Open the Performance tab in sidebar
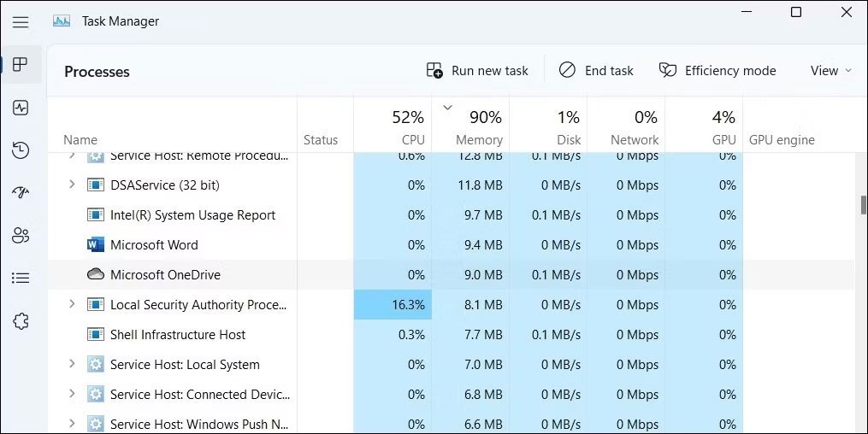Viewport: 868px width, 434px height. 21,108
